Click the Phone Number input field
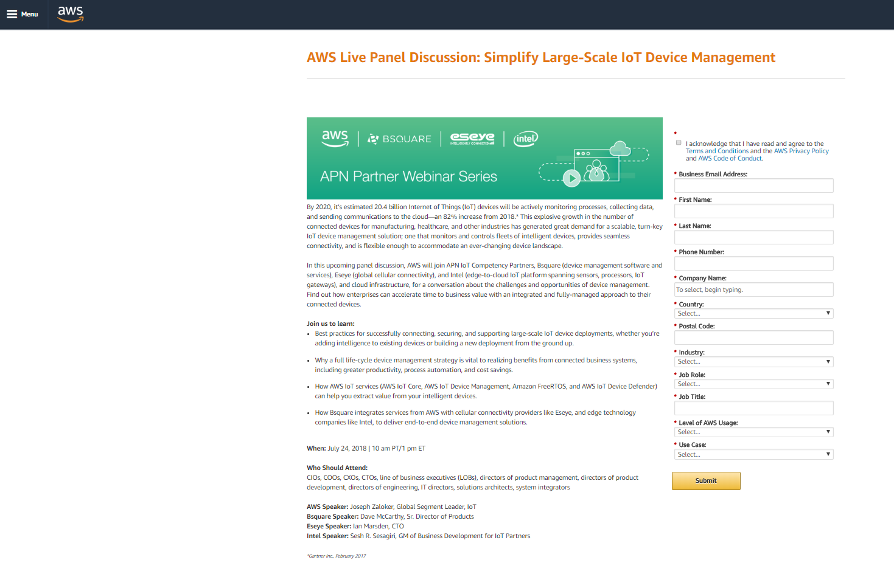Image resolution: width=894 pixels, height=588 pixels. tap(753, 263)
